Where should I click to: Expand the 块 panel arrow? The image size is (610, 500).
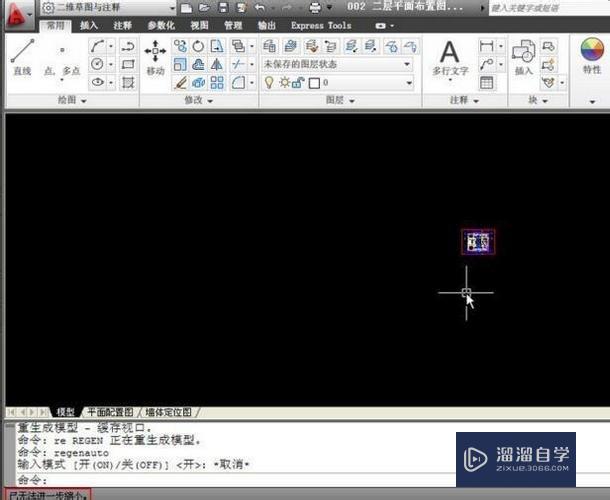(x=545, y=101)
